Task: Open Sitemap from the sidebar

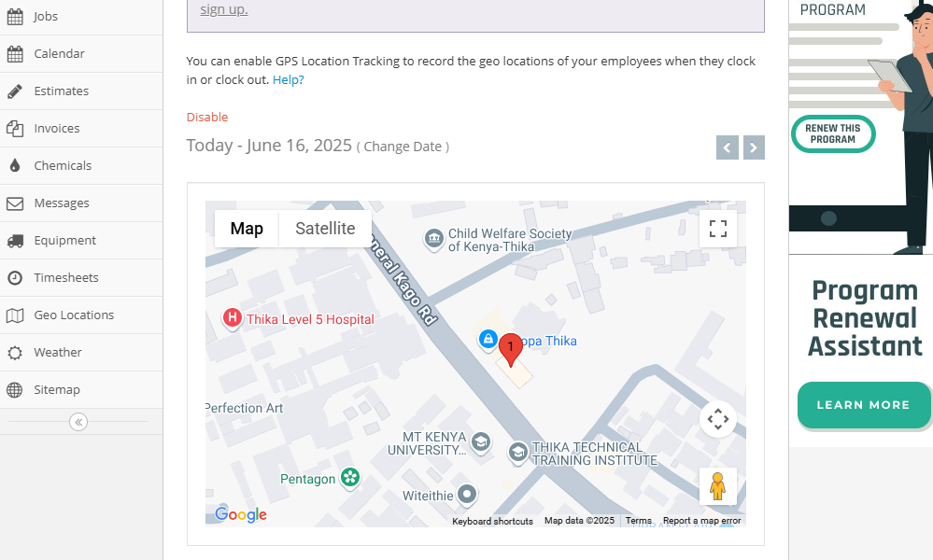Action: click(x=81, y=390)
